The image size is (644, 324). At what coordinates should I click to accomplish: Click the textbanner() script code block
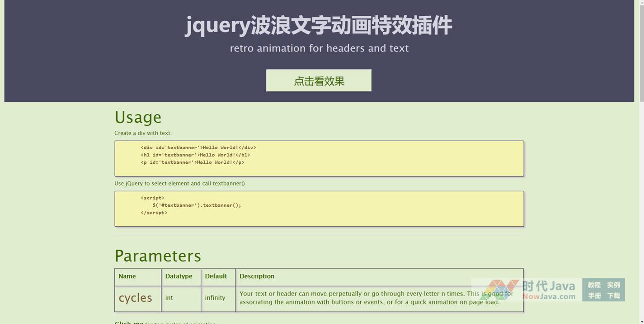[x=319, y=208]
